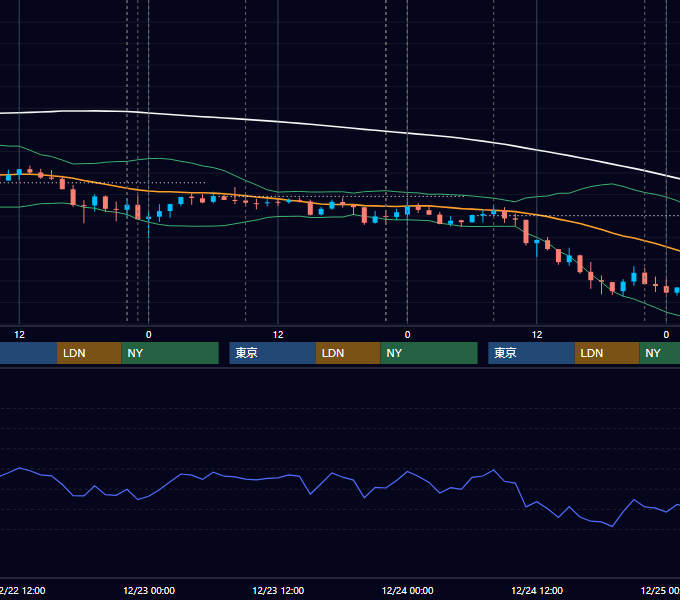Click the 東京 session block on 12/23
This screenshot has width=680, height=600.
pyautogui.click(x=272, y=353)
